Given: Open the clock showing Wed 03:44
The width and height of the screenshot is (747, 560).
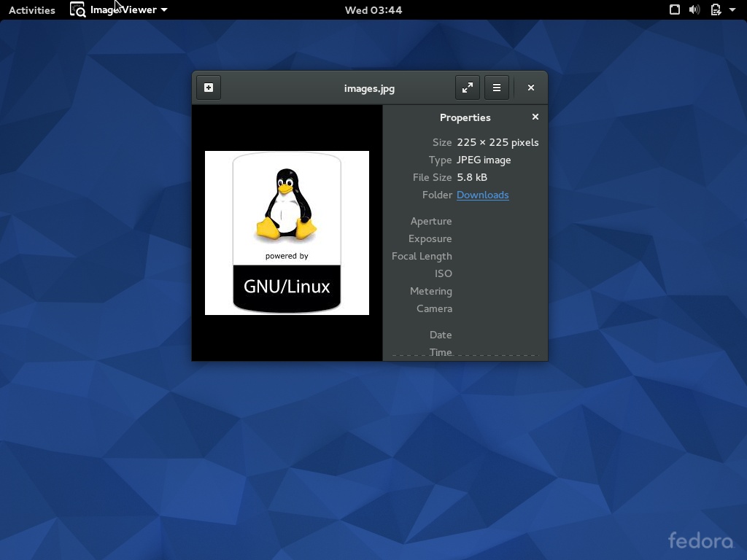Looking at the screenshot, I should pyautogui.click(x=373, y=10).
